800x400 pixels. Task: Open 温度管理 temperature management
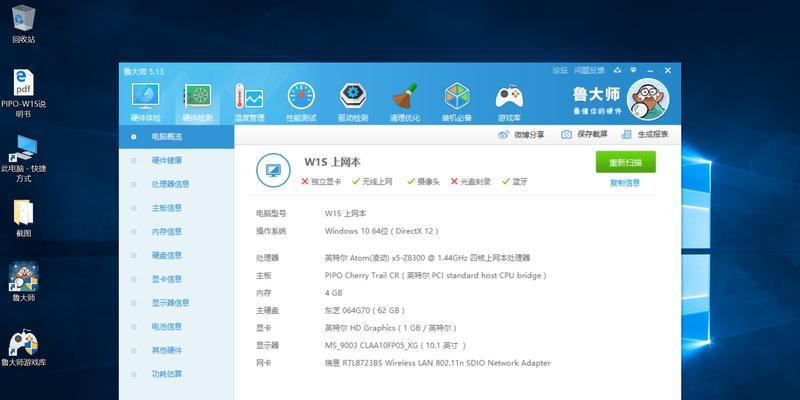click(249, 103)
